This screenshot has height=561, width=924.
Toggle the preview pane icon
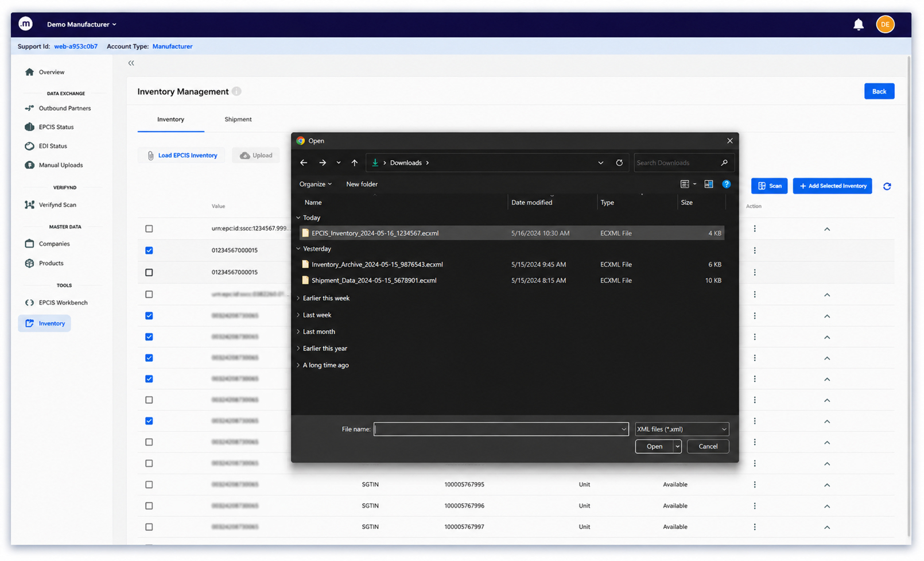709,184
